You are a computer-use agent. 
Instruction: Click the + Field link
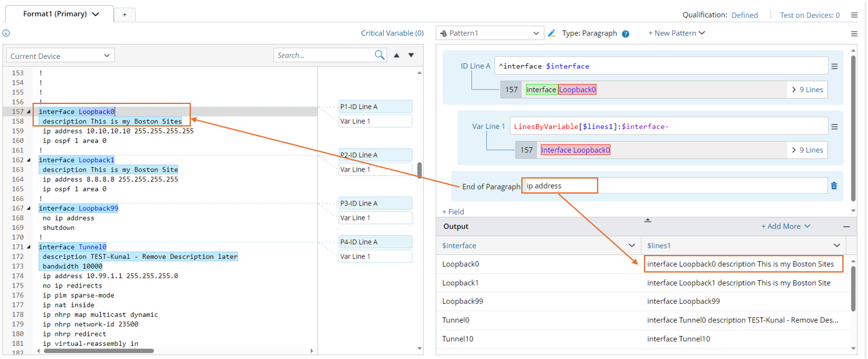[x=453, y=212]
